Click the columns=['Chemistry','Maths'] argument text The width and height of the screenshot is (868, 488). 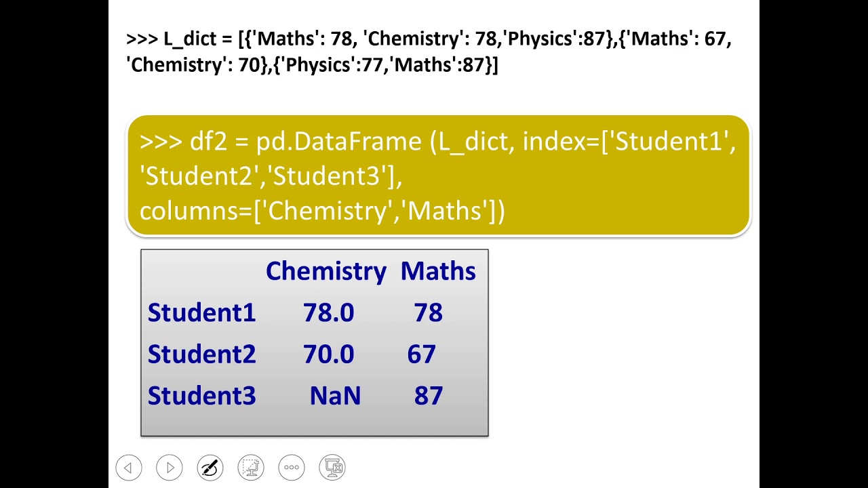[322, 211]
